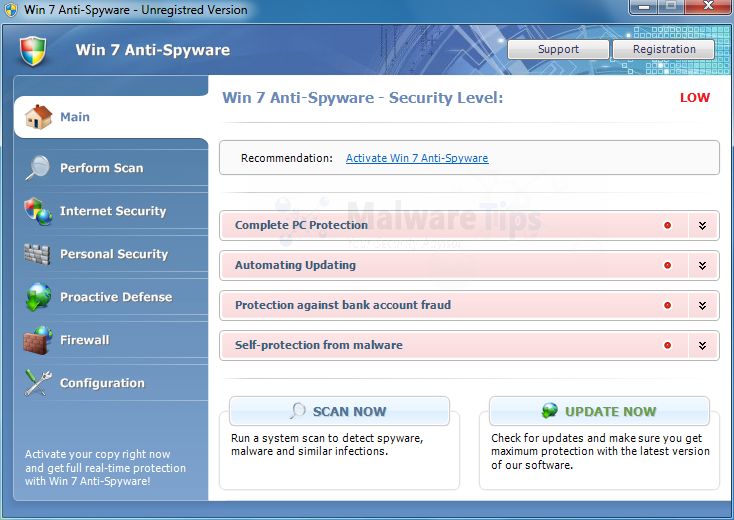This screenshot has height=520, width=734.
Task: Click the shield logo in the header
Action: [33, 50]
